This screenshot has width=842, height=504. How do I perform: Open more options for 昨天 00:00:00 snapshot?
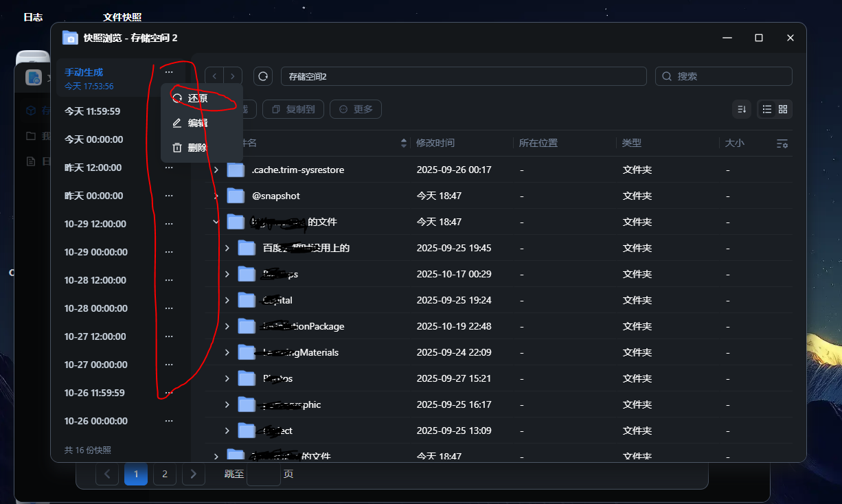point(169,196)
